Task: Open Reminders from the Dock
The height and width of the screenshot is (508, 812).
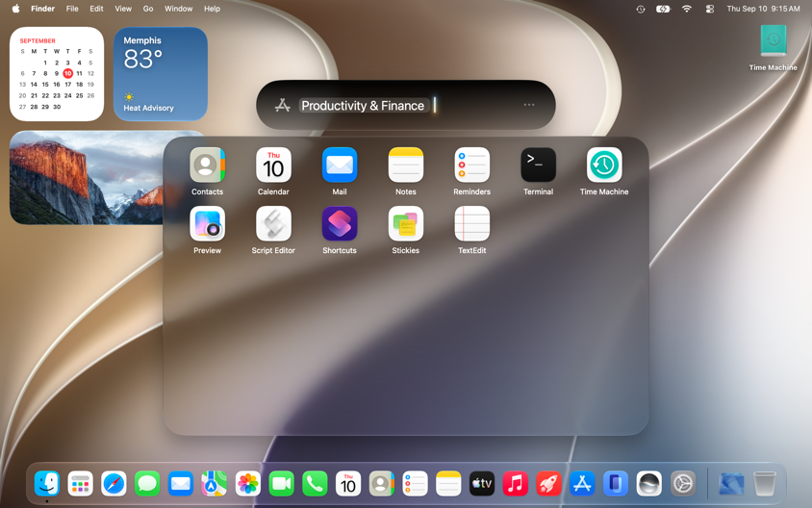Action: point(415,484)
